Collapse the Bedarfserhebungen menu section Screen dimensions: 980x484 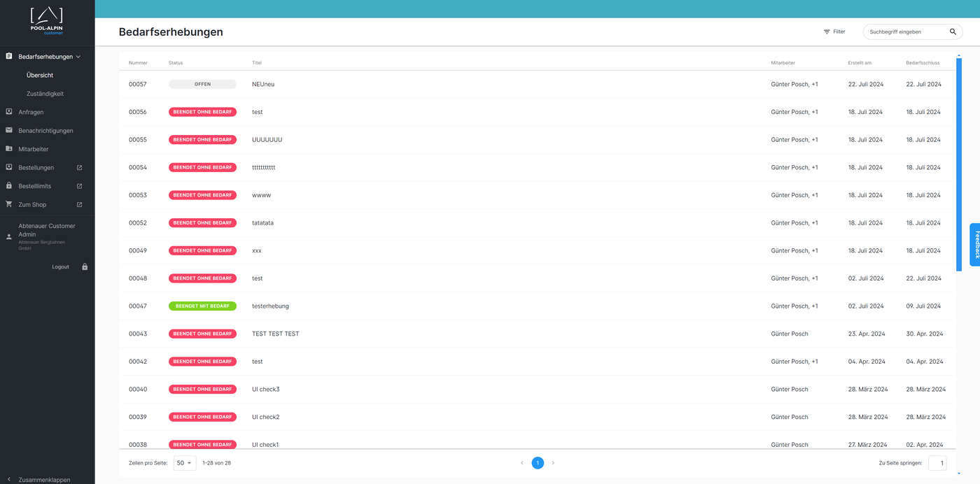click(78, 57)
